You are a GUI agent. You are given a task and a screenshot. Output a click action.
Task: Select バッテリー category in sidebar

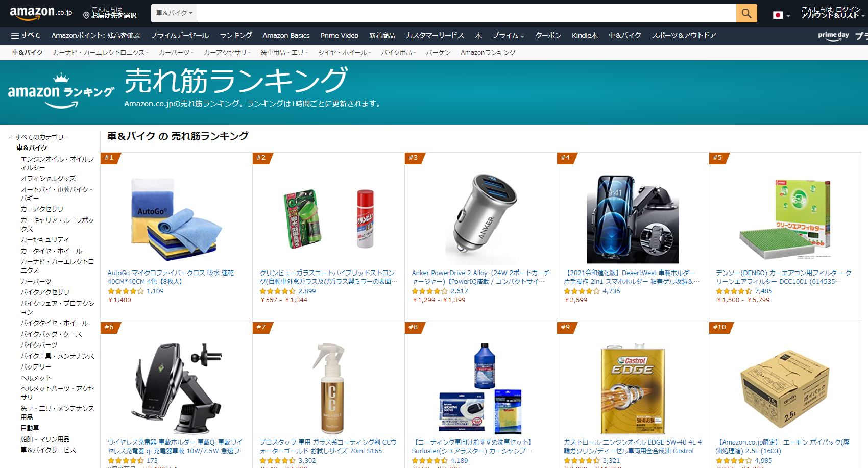[x=36, y=366]
